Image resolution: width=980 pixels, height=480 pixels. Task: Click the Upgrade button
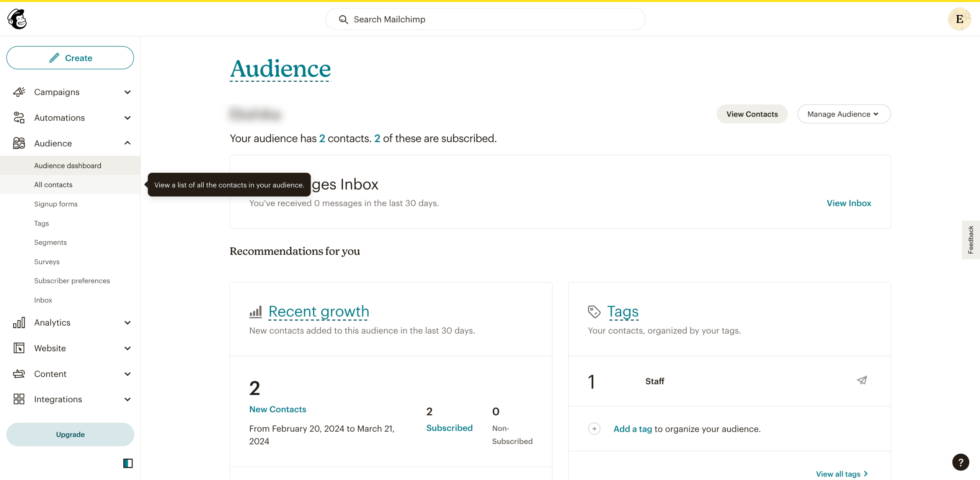pos(70,434)
